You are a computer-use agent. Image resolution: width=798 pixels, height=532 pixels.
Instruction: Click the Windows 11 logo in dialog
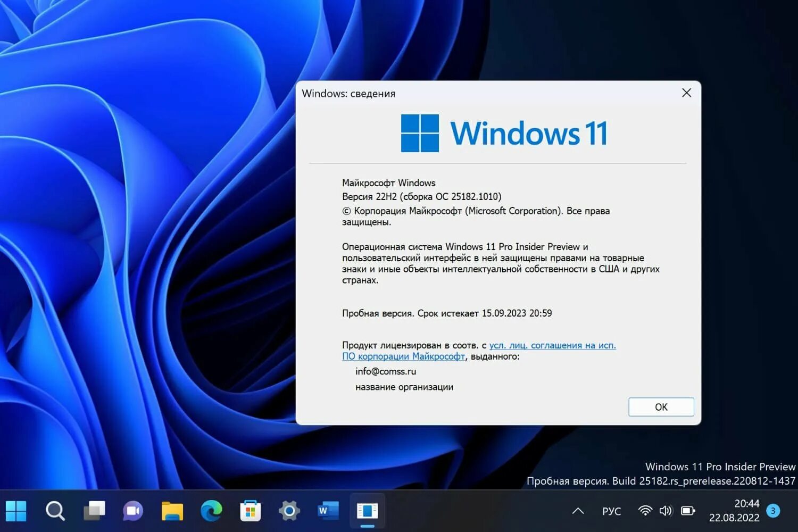pos(504,133)
